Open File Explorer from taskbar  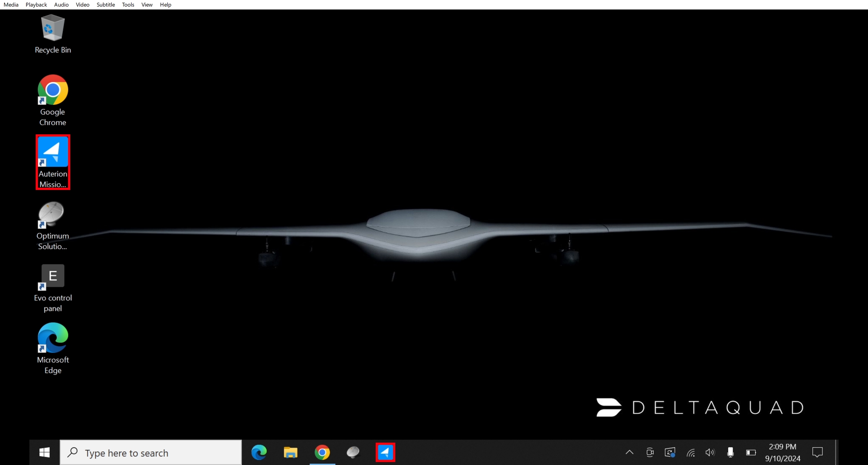pyautogui.click(x=290, y=452)
